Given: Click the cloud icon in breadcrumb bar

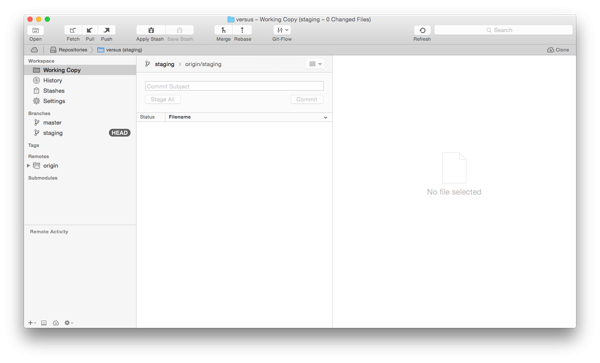Looking at the screenshot, I should point(34,50).
